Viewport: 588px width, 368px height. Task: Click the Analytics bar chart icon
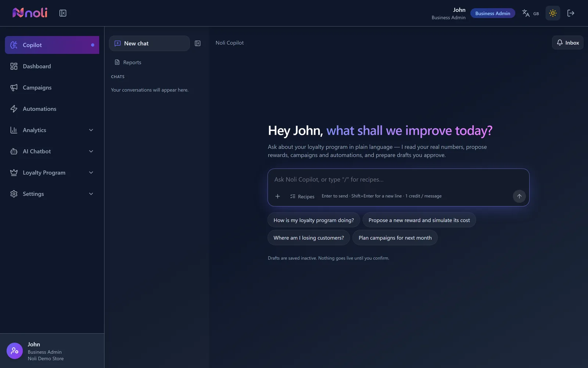(14, 130)
